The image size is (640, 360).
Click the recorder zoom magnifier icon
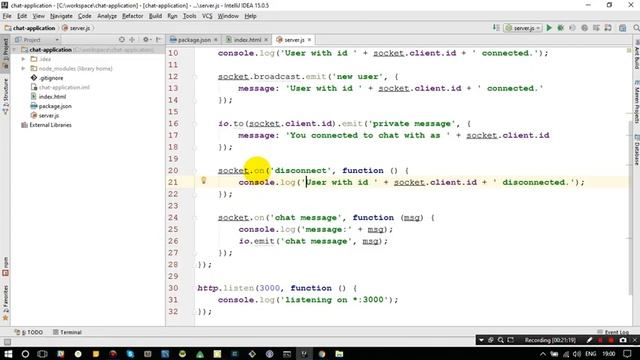[x=501, y=340]
